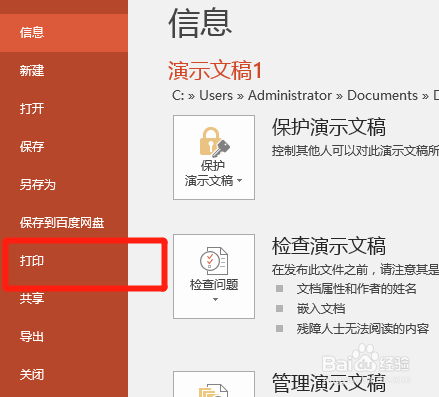Click the 管理演示文稿 heading

[x=329, y=383]
